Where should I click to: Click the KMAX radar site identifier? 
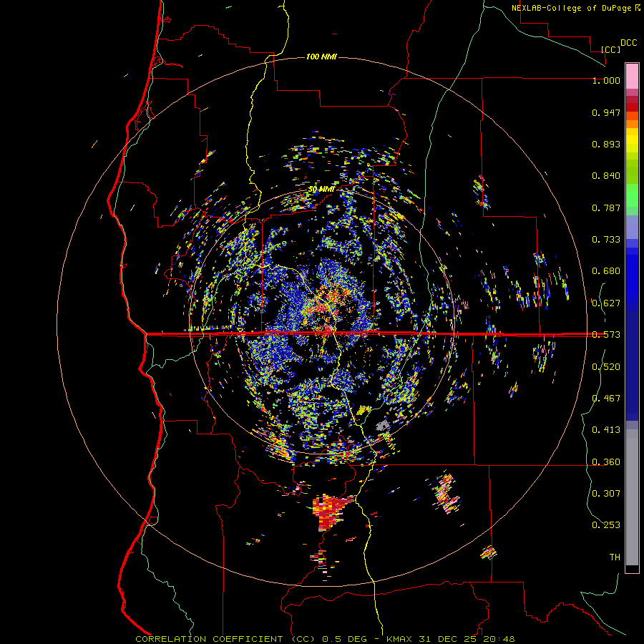(399, 639)
